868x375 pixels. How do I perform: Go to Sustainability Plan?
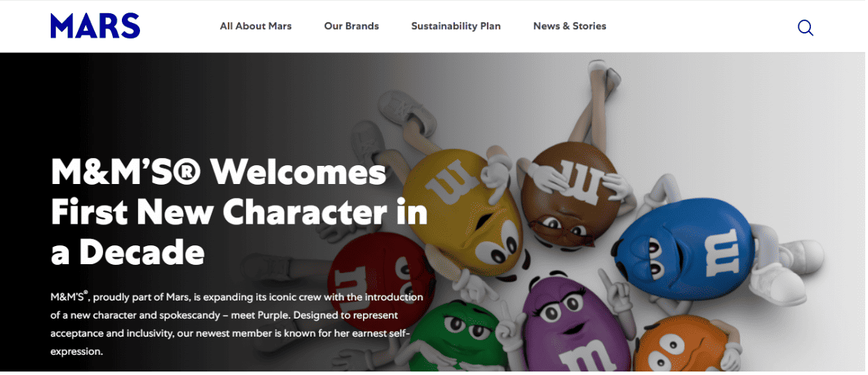pos(456,26)
